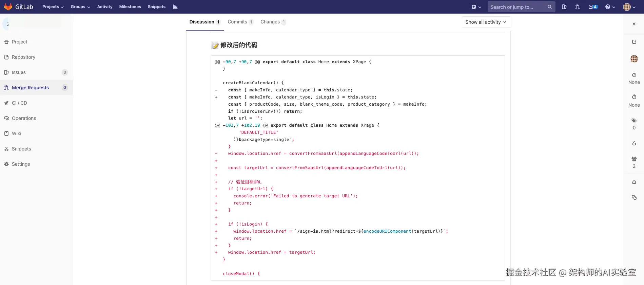
Task: Click the Issues count badge 0
Action: coord(65,72)
